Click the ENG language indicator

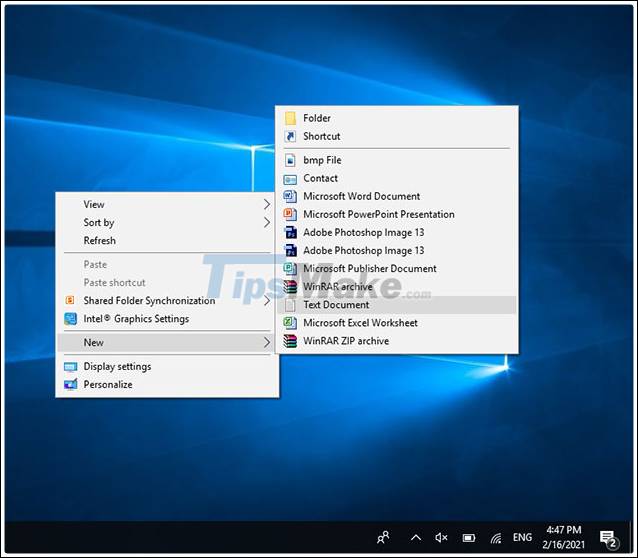(522, 538)
